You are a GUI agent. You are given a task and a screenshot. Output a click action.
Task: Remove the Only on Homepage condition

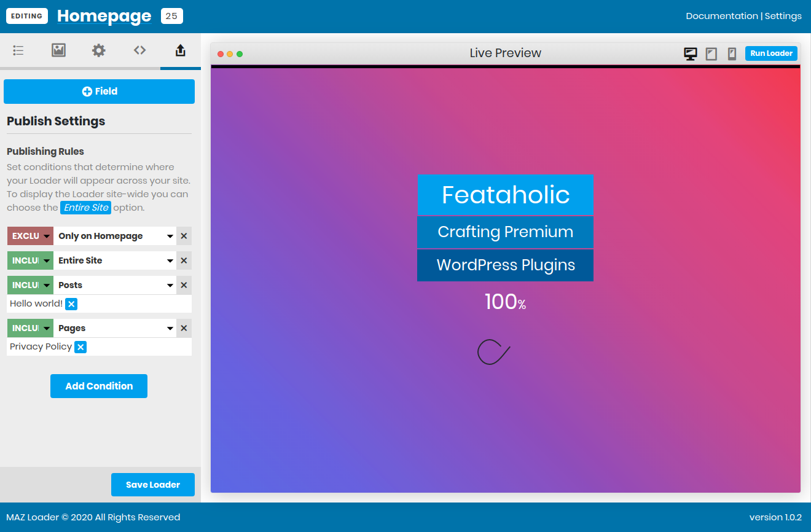pos(184,236)
